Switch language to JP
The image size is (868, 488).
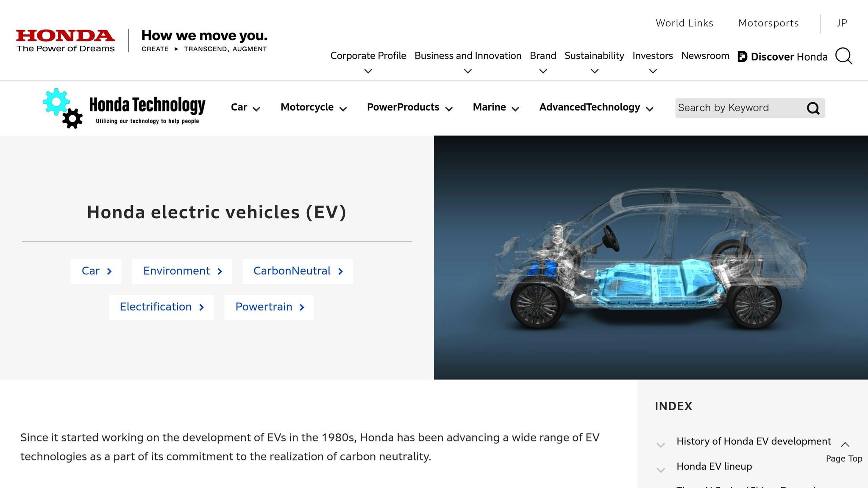[x=842, y=23]
